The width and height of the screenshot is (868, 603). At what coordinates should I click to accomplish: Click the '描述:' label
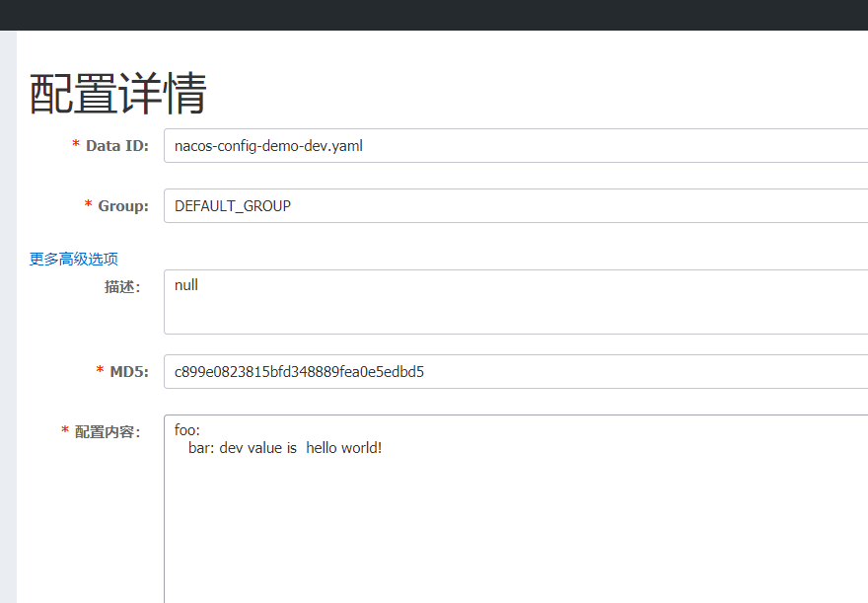pyautogui.click(x=122, y=287)
